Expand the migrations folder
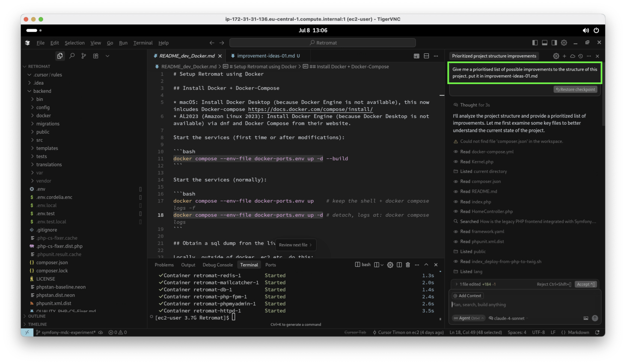The image size is (626, 364). coord(48,124)
